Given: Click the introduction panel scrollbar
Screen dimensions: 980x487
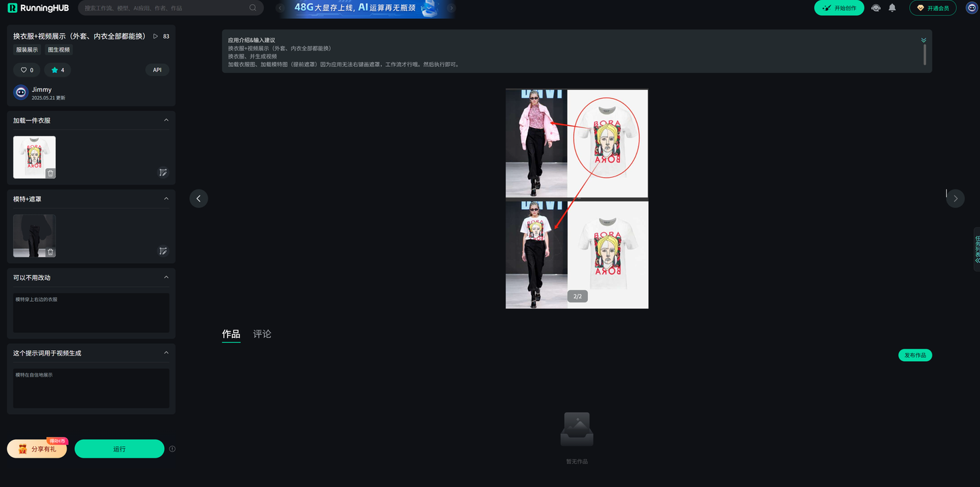Looking at the screenshot, I should click(x=925, y=54).
